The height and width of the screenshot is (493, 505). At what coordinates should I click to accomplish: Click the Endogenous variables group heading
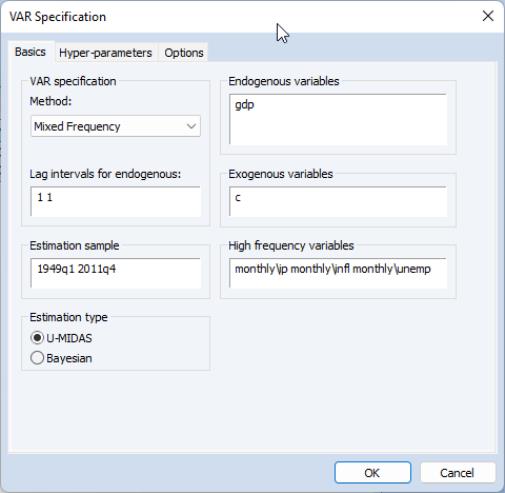[284, 81]
